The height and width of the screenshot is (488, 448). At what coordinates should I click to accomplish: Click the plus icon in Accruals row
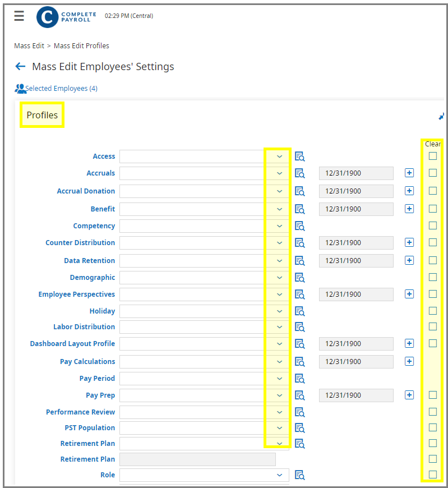(409, 173)
